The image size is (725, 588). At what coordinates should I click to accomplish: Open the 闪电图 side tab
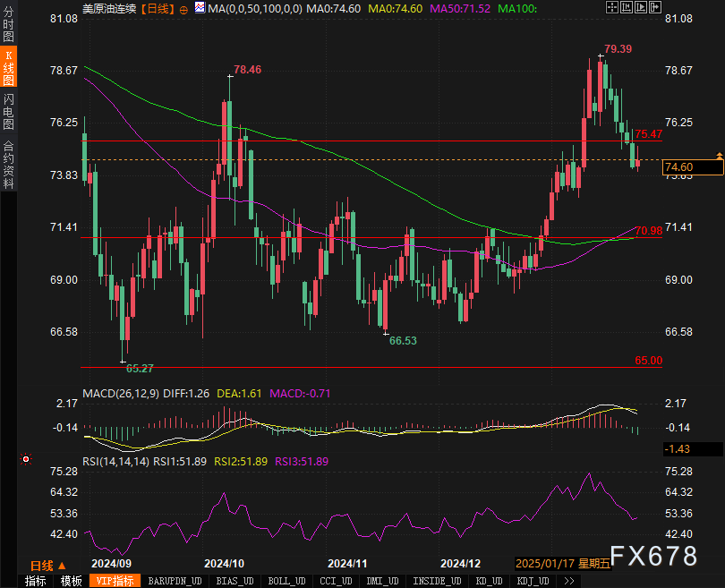coord(9,110)
